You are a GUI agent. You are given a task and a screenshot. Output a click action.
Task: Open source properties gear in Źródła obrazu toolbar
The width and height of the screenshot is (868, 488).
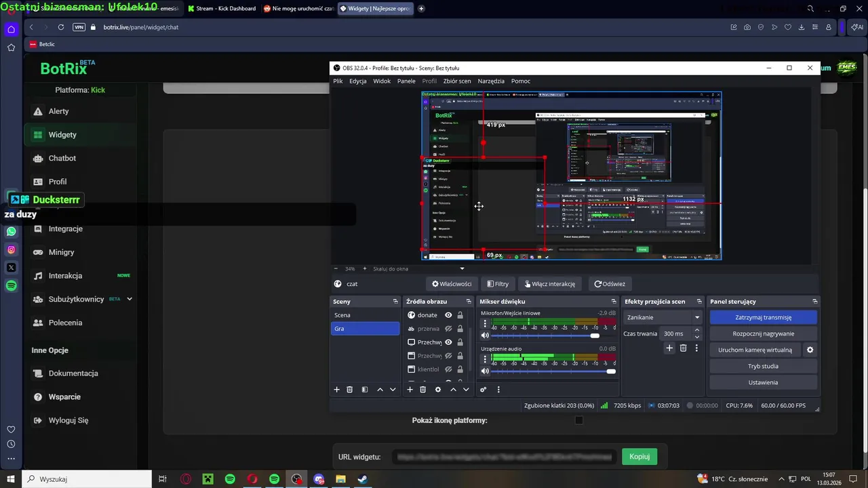point(438,390)
